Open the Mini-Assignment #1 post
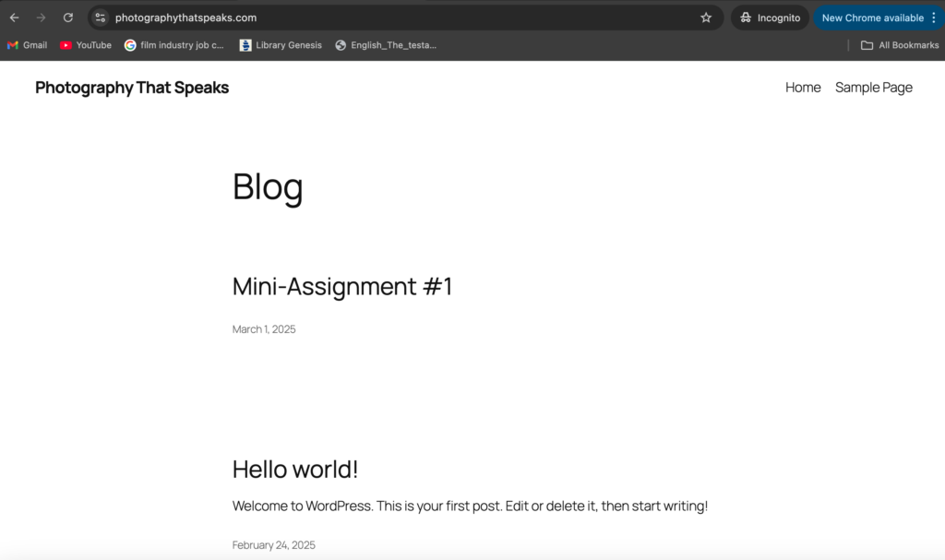Viewport: 945px width, 560px height. [342, 286]
